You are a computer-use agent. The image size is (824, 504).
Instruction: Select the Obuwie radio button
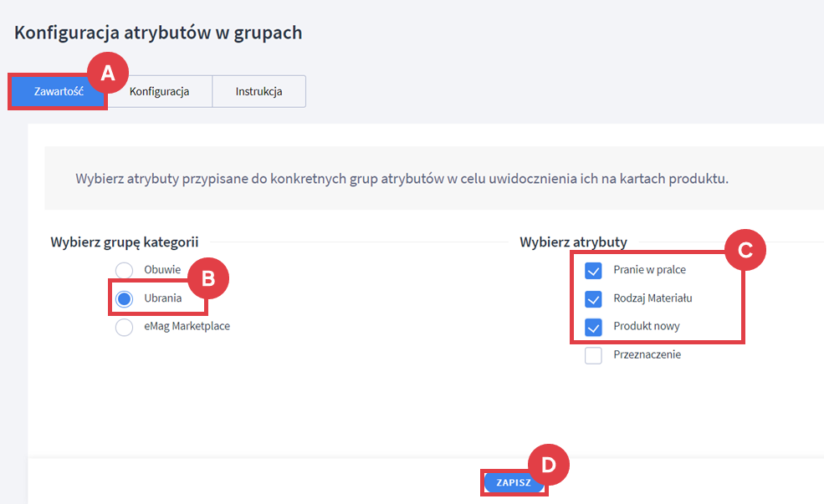click(125, 270)
